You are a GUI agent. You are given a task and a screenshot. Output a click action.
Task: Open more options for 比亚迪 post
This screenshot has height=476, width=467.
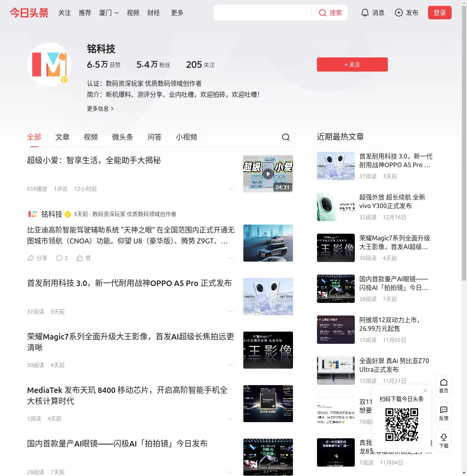231,258
